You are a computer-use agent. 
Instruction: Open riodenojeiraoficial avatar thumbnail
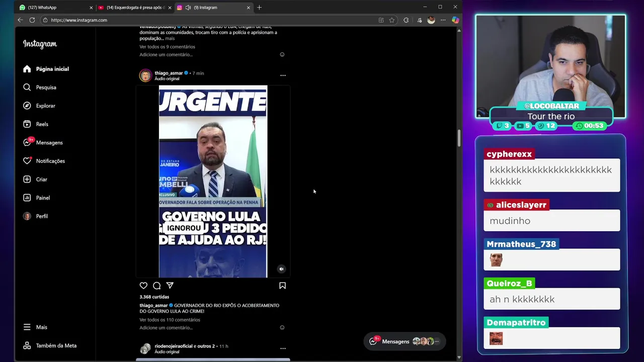click(x=145, y=348)
